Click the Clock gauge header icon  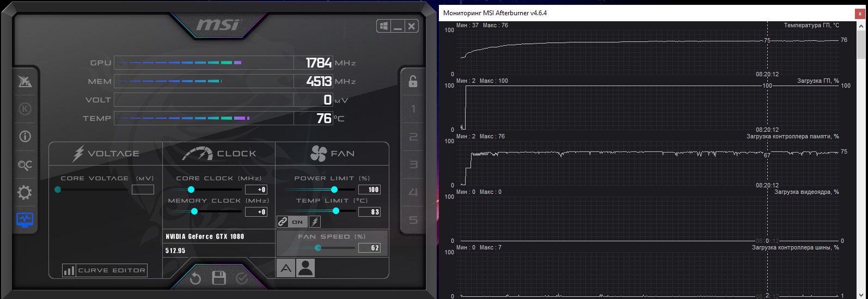[x=197, y=154]
